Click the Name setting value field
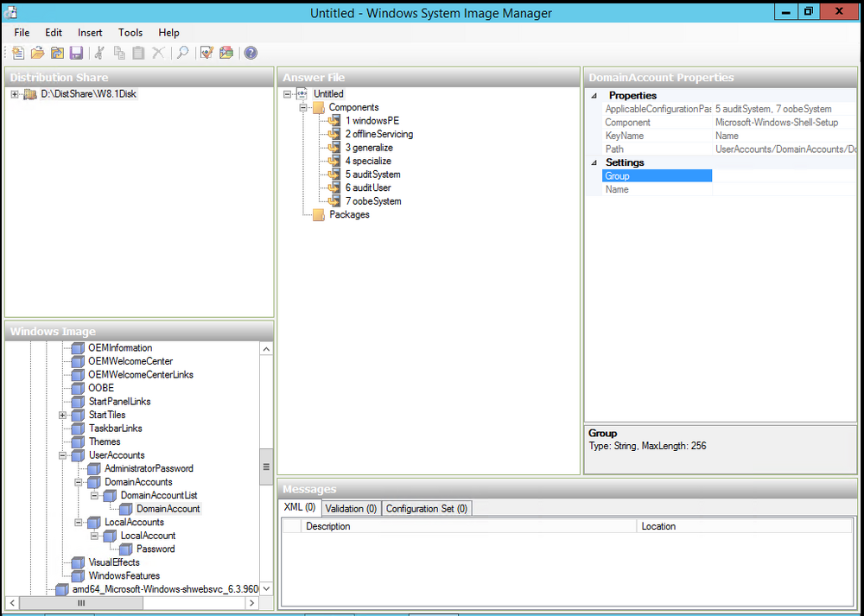Viewport: 864px width, 616px height. (x=785, y=189)
